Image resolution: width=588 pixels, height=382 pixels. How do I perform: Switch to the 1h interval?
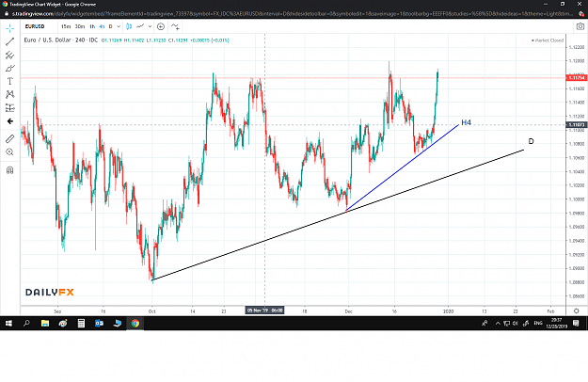92,26
